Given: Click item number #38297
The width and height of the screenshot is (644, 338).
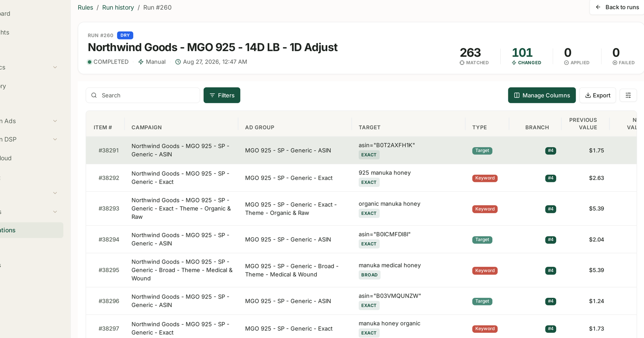Looking at the screenshot, I should point(109,329).
